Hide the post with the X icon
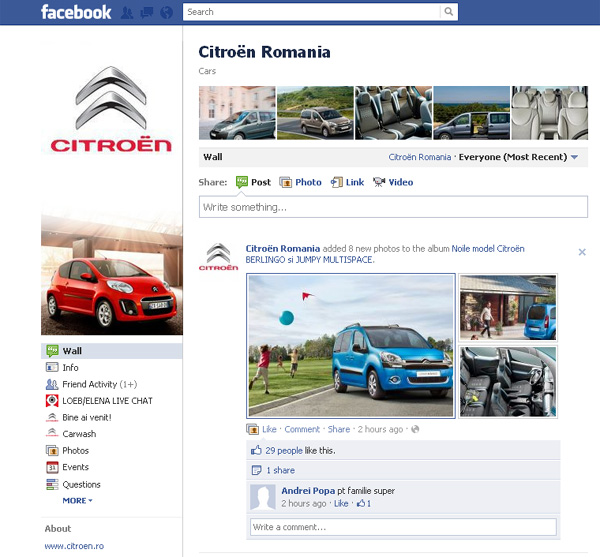This screenshot has height=557, width=600. click(582, 252)
